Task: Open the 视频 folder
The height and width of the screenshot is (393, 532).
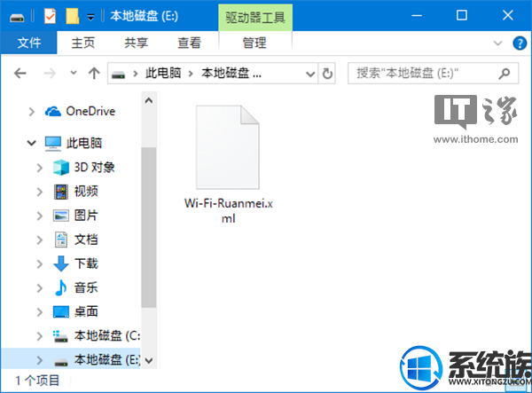Action: (x=86, y=192)
